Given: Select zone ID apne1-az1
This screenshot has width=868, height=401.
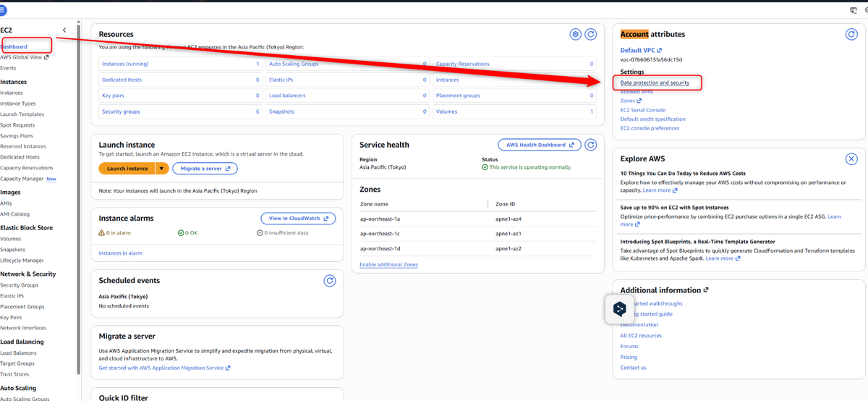Looking at the screenshot, I should point(509,234).
